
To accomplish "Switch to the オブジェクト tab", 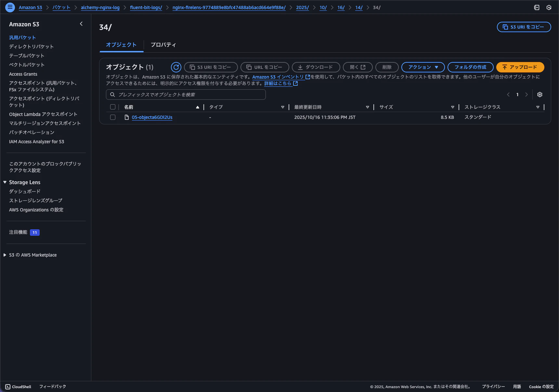I will coord(121,45).
